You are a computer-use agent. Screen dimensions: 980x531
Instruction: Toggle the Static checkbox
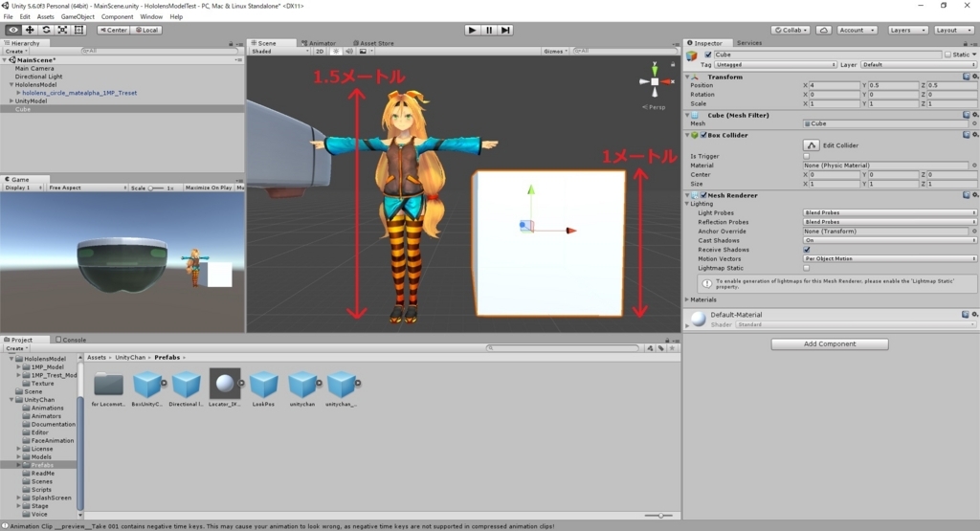(947, 55)
